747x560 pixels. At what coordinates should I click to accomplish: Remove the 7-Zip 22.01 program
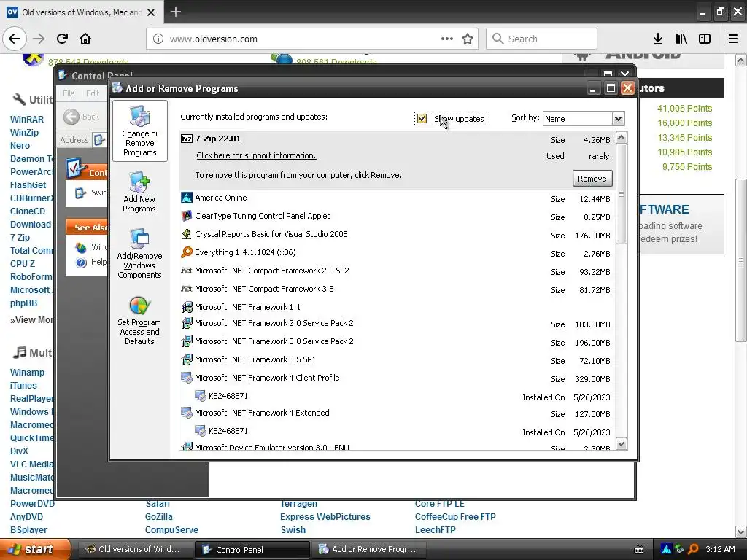click(592, 179)
